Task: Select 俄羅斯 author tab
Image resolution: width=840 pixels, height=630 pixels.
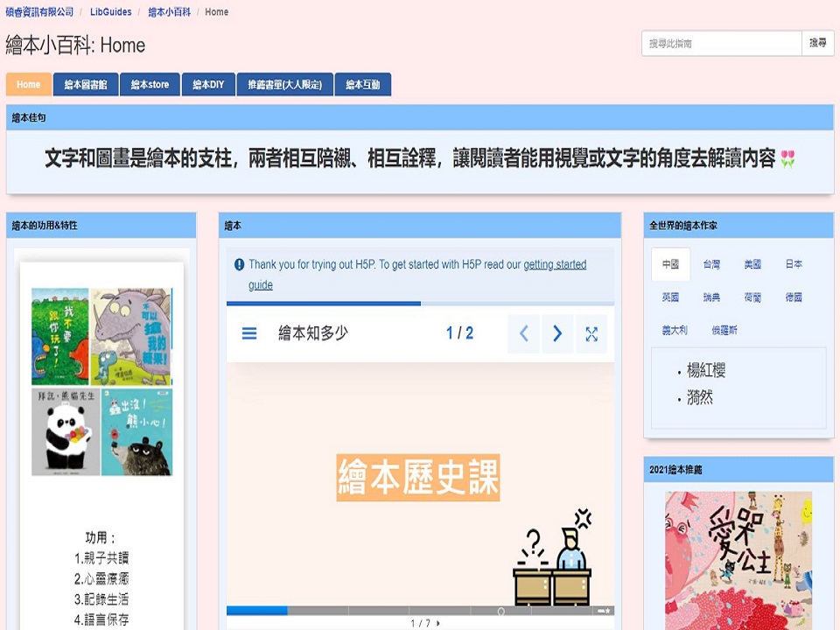Action: (724, 331)
